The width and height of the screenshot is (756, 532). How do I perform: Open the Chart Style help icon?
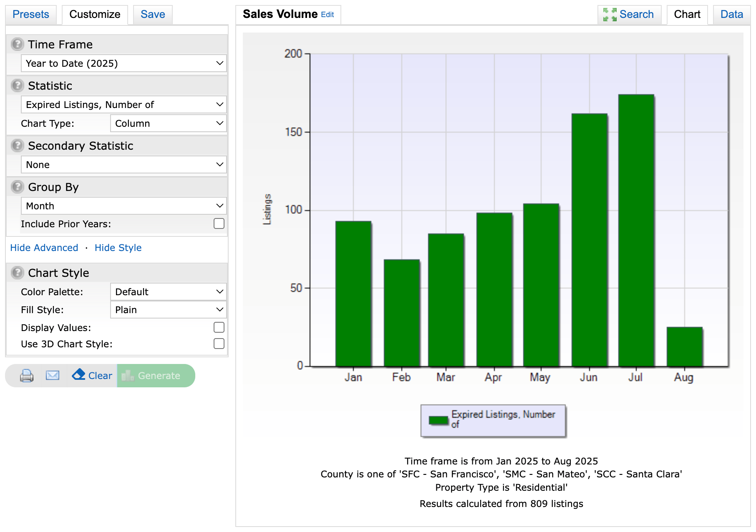pos(17,273)
